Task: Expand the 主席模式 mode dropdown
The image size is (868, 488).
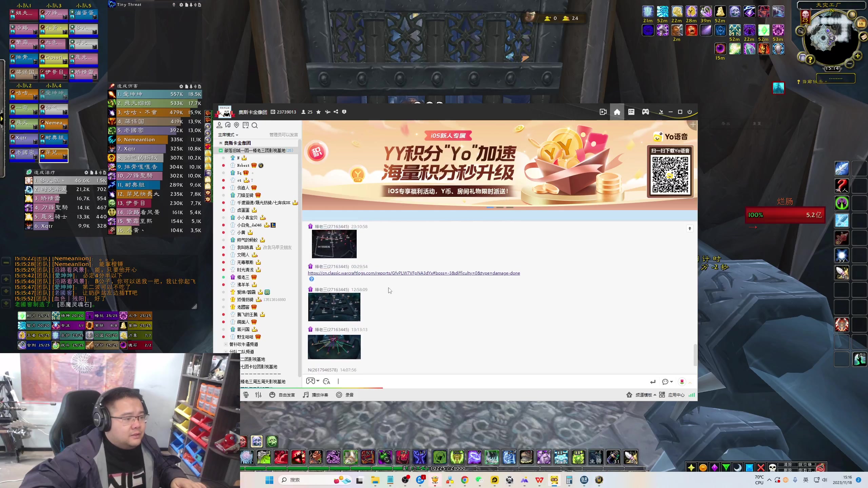Action: [228, 135]
